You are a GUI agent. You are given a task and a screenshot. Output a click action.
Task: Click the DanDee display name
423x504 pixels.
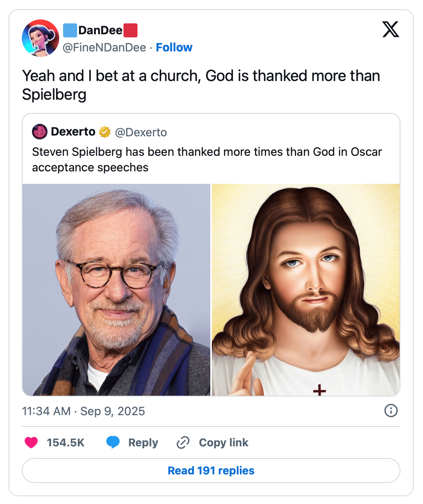coord(100,30)
